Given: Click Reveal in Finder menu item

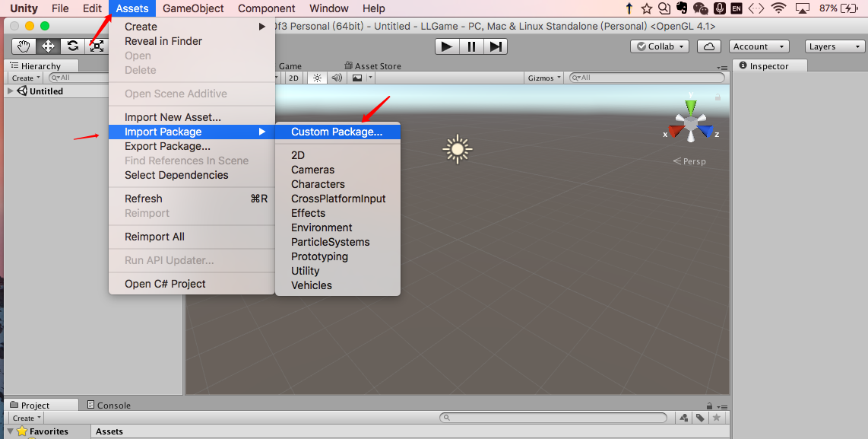Looking at the screenshot, I should 192,41.
